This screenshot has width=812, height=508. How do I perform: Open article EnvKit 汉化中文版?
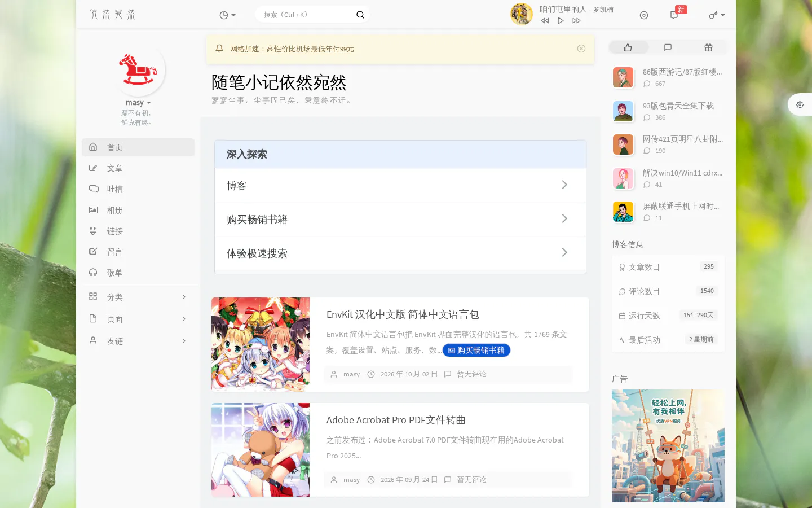click(403, 314)
